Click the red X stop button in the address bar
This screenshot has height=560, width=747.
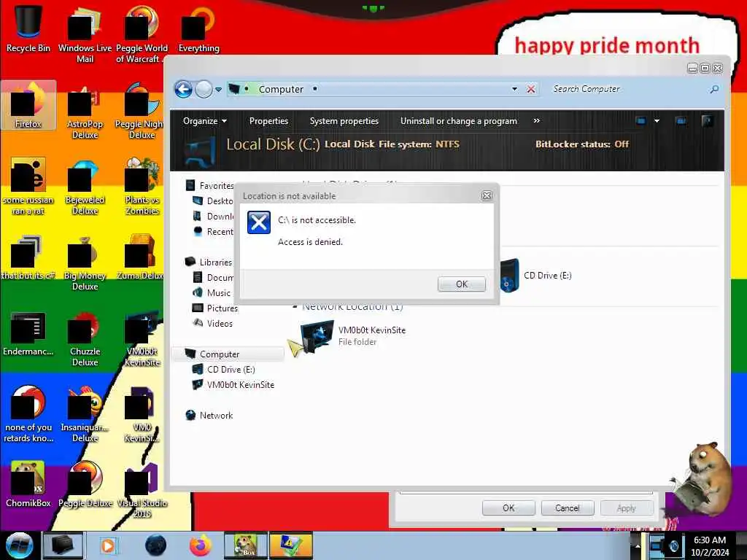click(x=531, y=89)
